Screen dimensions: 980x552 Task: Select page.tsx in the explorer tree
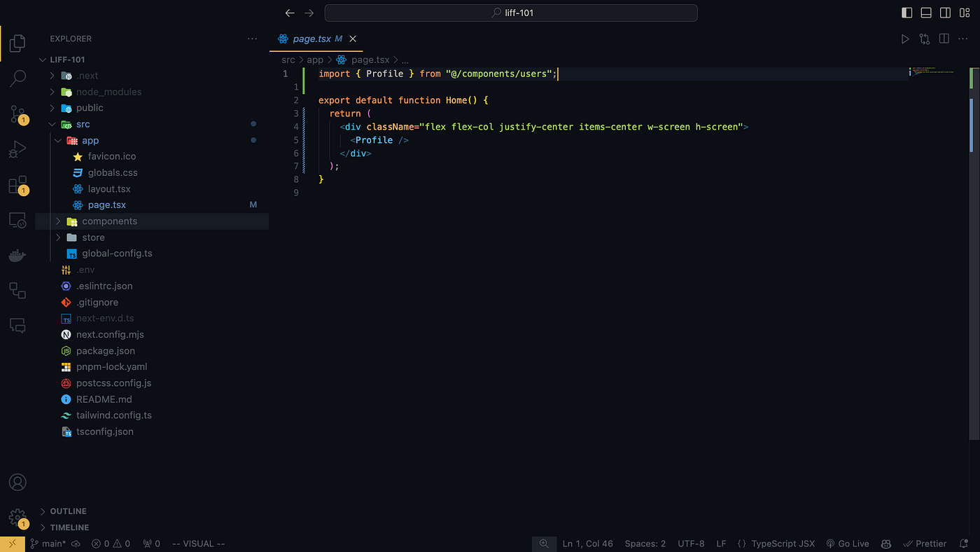pos(152,205)
